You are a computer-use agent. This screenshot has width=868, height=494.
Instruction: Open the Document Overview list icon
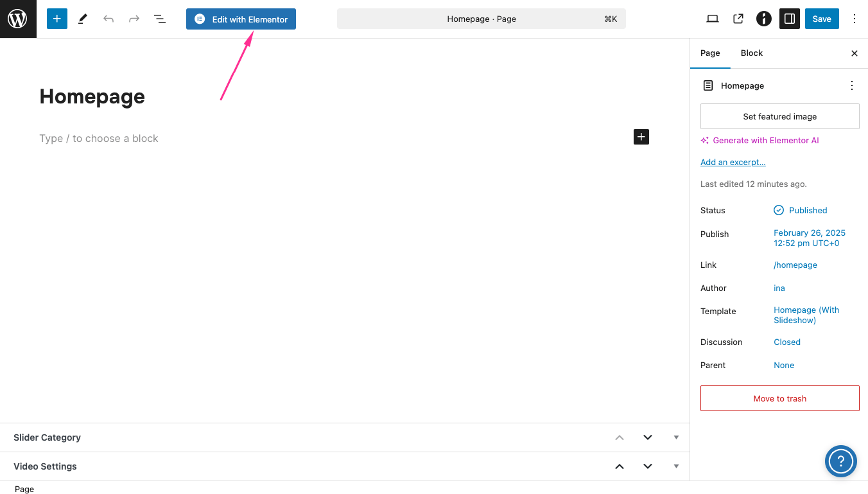click(160, 19)
